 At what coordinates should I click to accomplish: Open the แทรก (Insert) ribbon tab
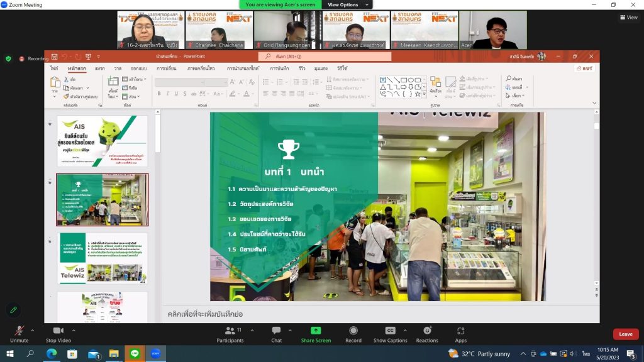point(99,68)
